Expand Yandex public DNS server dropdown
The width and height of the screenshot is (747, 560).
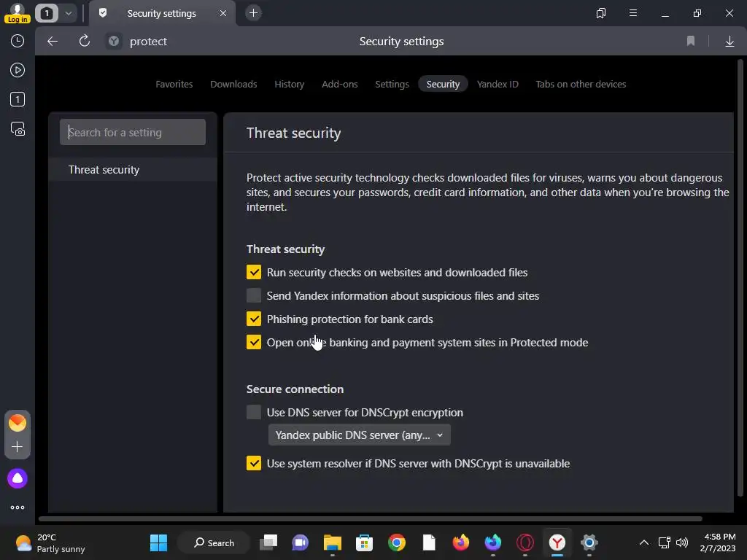click(359, 435)
